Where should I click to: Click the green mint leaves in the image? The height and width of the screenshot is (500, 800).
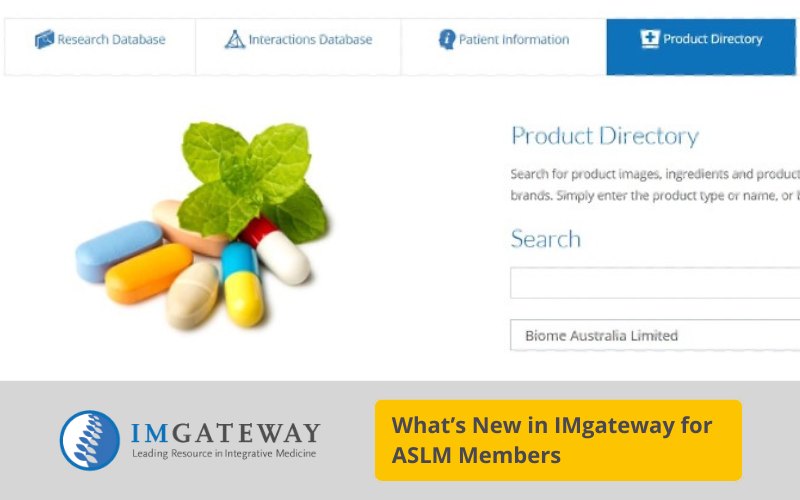tap(254, 180)
